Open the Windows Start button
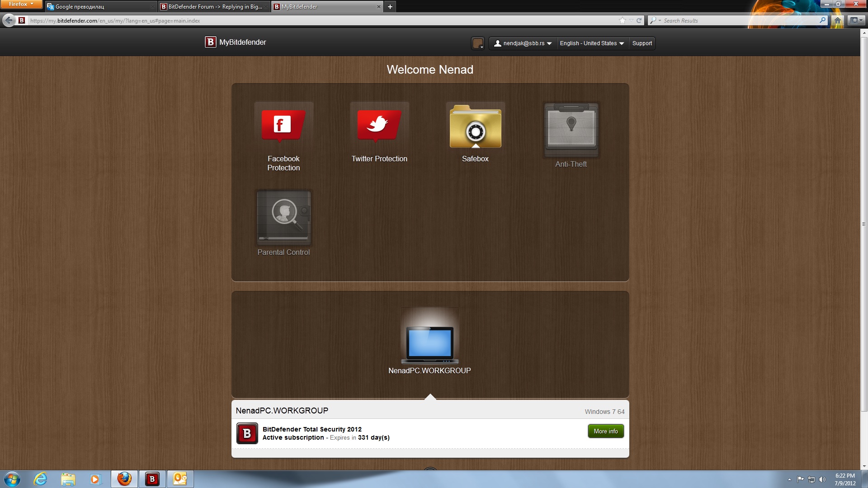This screenshot has width=868, height=488. coord(12,479)
